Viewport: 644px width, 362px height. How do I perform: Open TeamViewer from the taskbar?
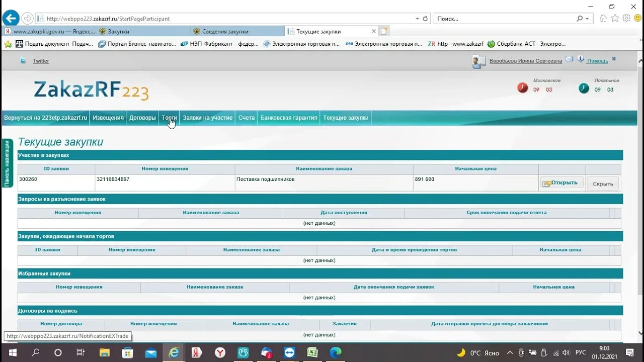289,352
